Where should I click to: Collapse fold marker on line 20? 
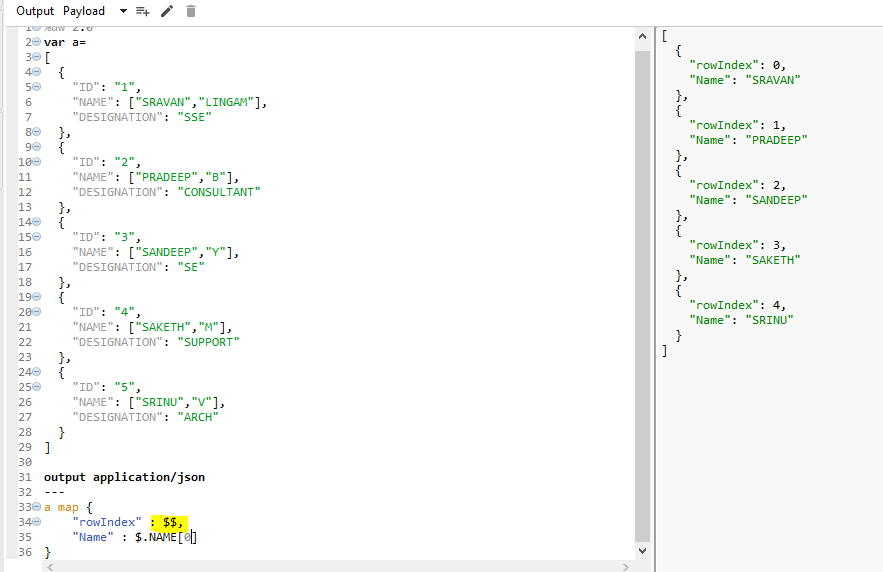(37, 312)
